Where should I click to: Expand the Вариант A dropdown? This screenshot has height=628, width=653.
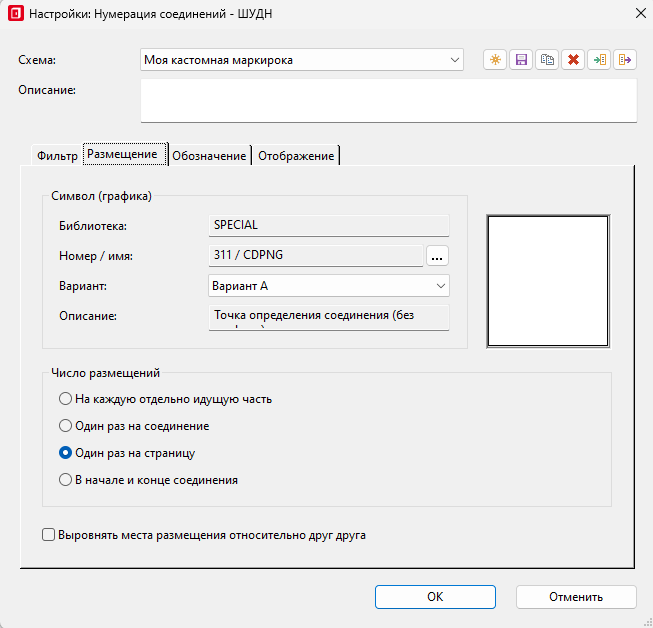pos(329,286)
